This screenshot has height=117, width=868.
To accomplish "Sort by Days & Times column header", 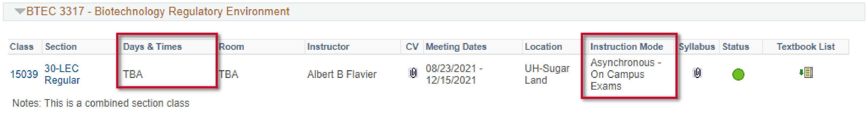I will pos(152,47).
